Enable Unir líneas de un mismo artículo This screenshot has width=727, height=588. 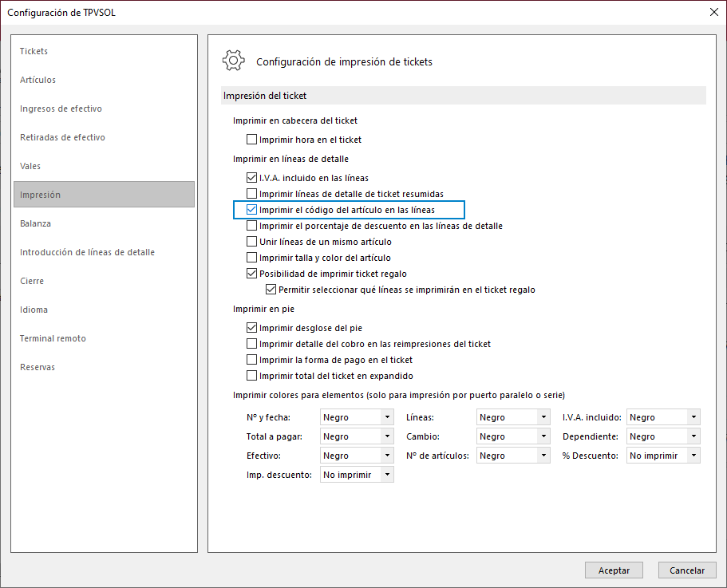(251, 242)
